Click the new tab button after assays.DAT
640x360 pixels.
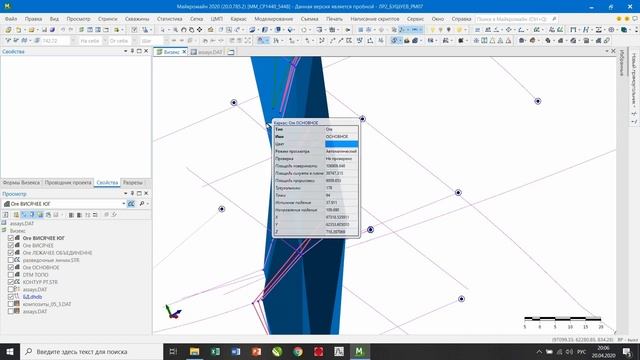[231, 52]
